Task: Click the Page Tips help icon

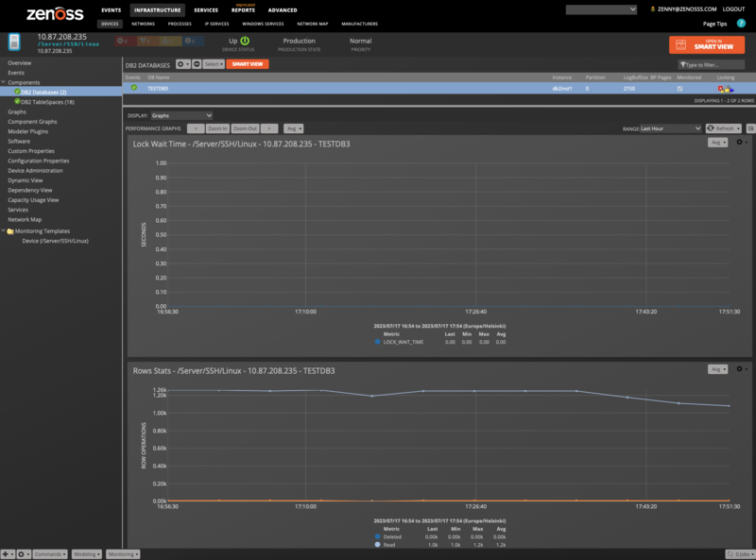Action: 741,23
